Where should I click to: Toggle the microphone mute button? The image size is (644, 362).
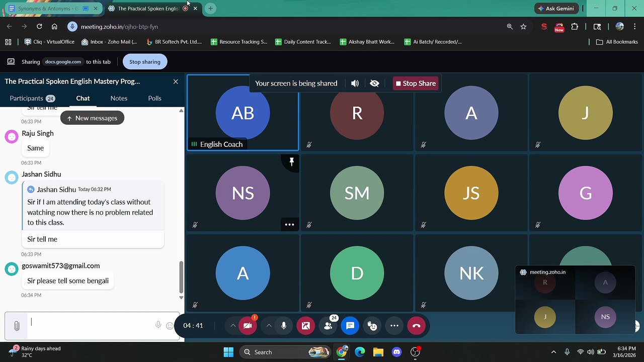click(x=284, y=326)
